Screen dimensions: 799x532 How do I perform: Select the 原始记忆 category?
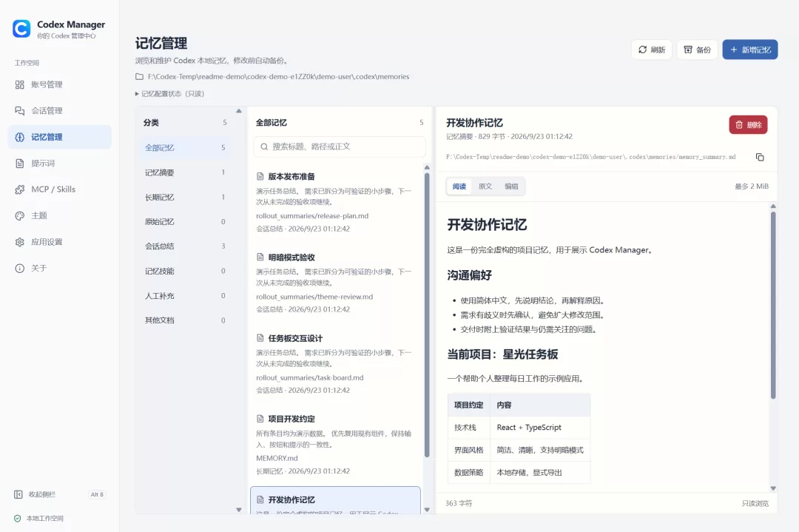pyautogui.click(x=184, y=222)
